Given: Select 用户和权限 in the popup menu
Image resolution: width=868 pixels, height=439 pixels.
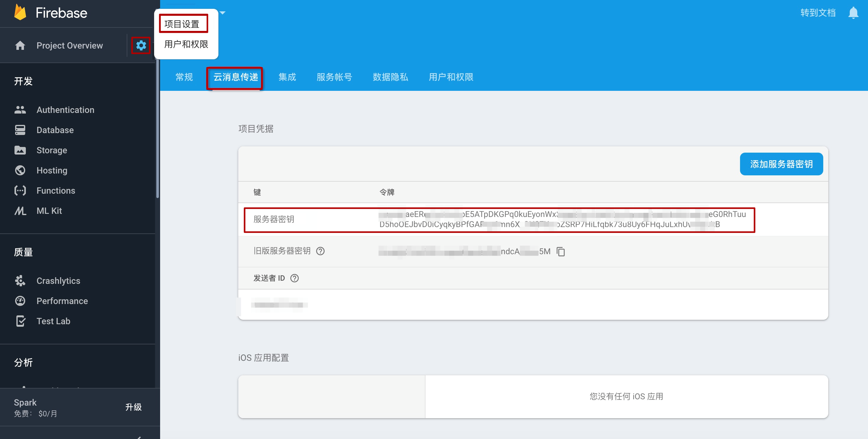Looking at the screenshot, I should 186,44.
